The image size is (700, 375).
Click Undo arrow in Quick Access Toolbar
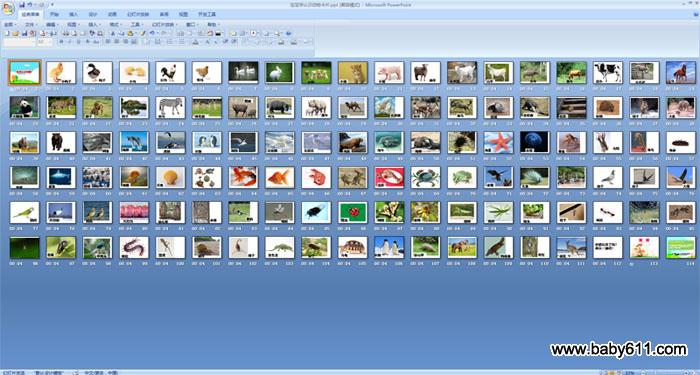tap(29, 4)
